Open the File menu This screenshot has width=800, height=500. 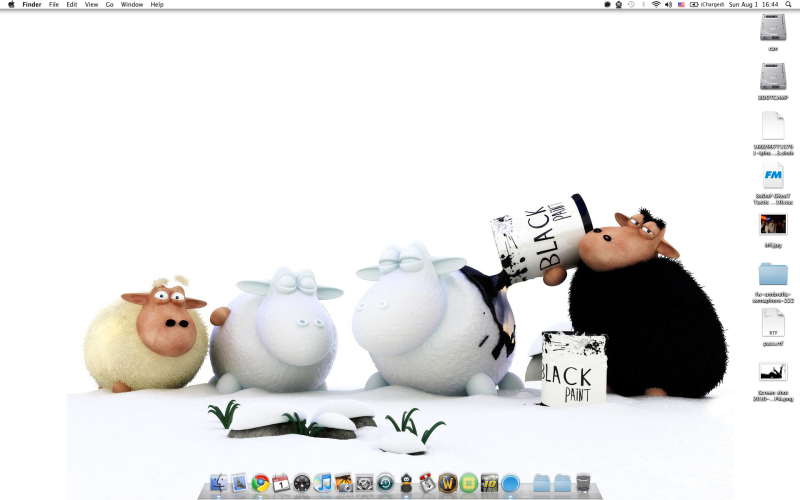pyautogui.click(x=54, y=5)
